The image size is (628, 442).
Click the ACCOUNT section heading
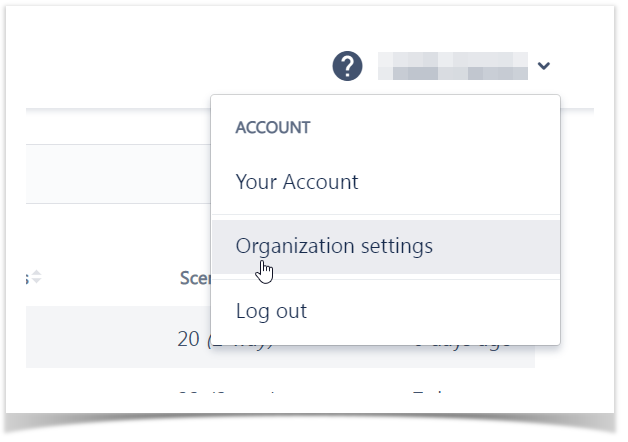click(x=273, y=128)
